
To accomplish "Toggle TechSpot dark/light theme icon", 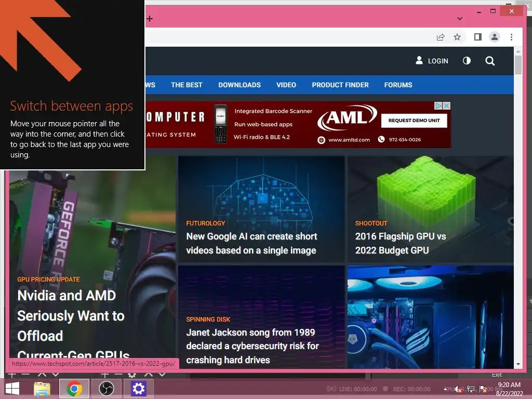I will click(x=467, y=61).
